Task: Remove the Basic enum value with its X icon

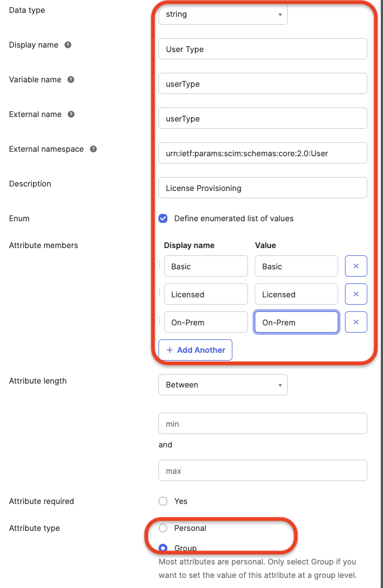Action: [356, 266]
